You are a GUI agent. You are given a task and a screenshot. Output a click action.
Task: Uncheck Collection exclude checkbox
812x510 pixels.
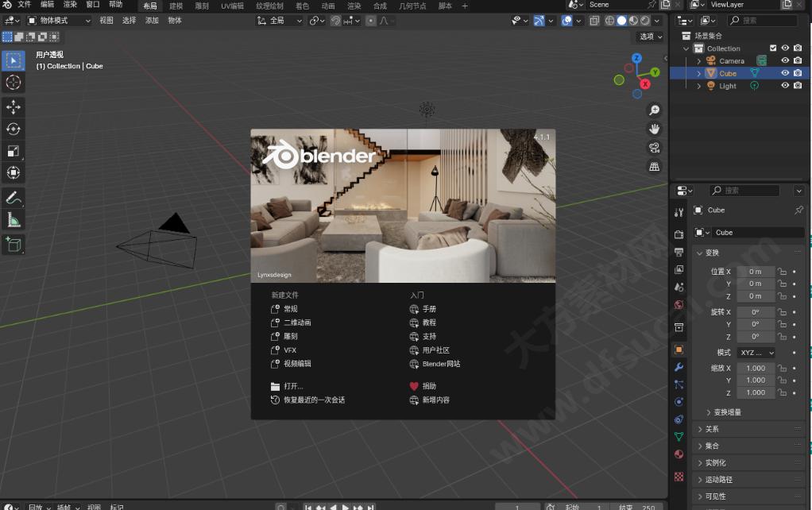(x=773, y=48)
